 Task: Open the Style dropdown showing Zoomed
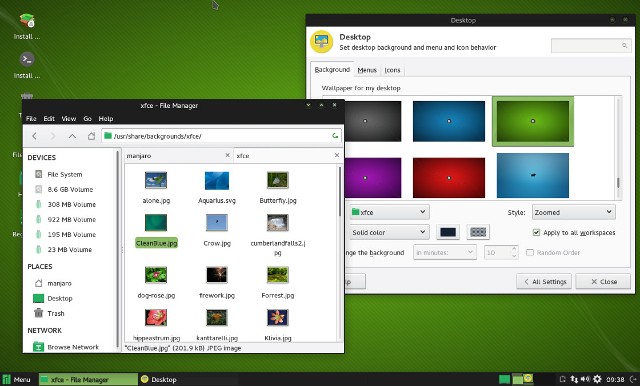(x=573, y=212)
